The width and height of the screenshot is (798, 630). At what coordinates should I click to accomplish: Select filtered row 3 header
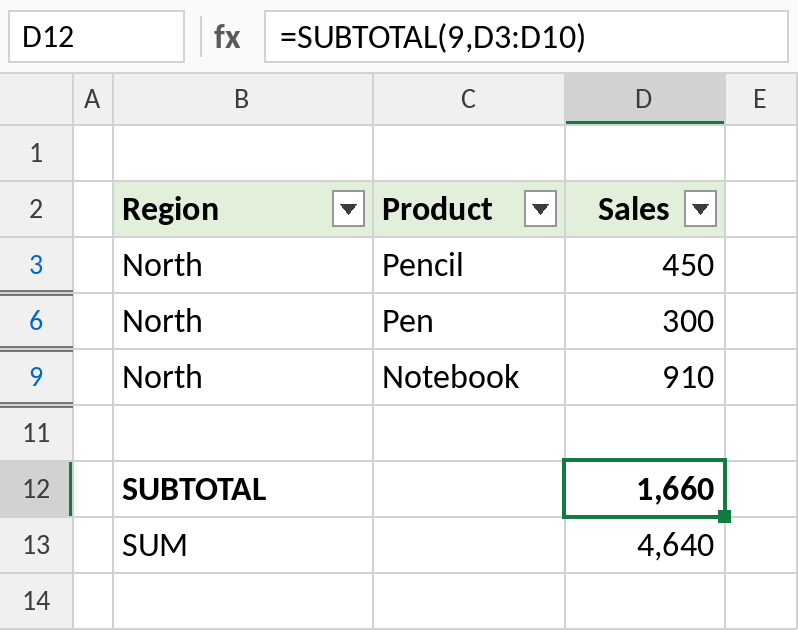coord(36,265)
